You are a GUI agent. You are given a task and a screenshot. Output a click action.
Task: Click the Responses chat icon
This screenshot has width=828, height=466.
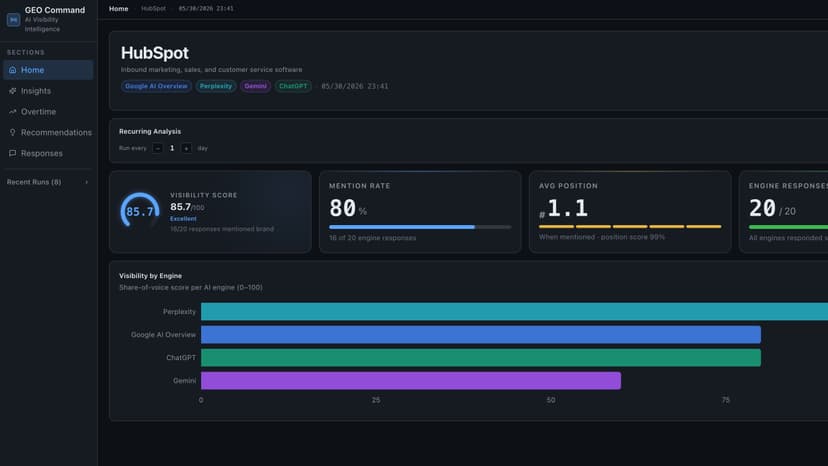pyautogui.click(x=13, y=153)
